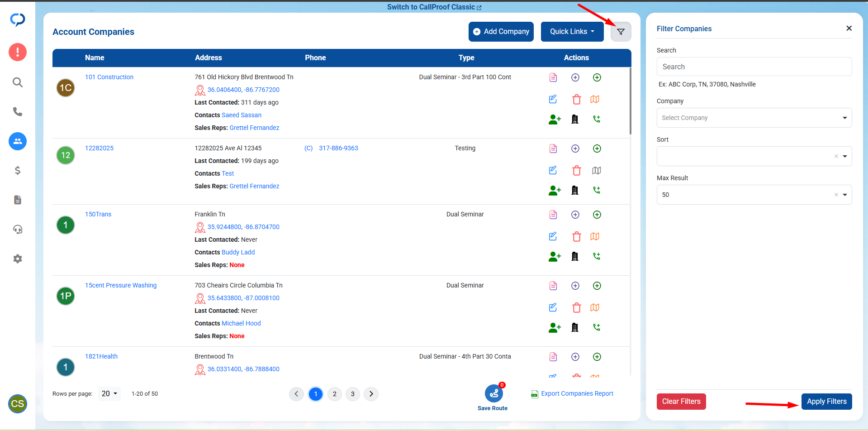The height and width of the screenshot is (431, 868).
Task: Open contact Michael Hood link
Action: 241,323
